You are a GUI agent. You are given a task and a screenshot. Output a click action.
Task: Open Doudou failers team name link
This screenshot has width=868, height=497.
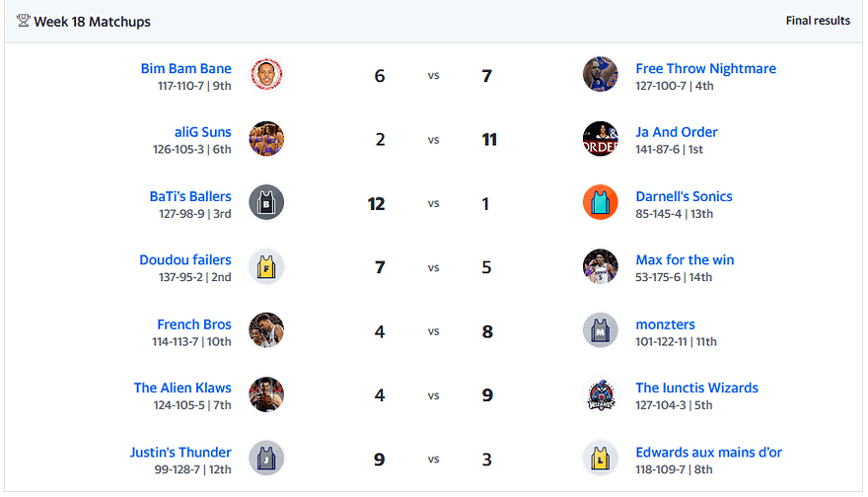[184, 260]
